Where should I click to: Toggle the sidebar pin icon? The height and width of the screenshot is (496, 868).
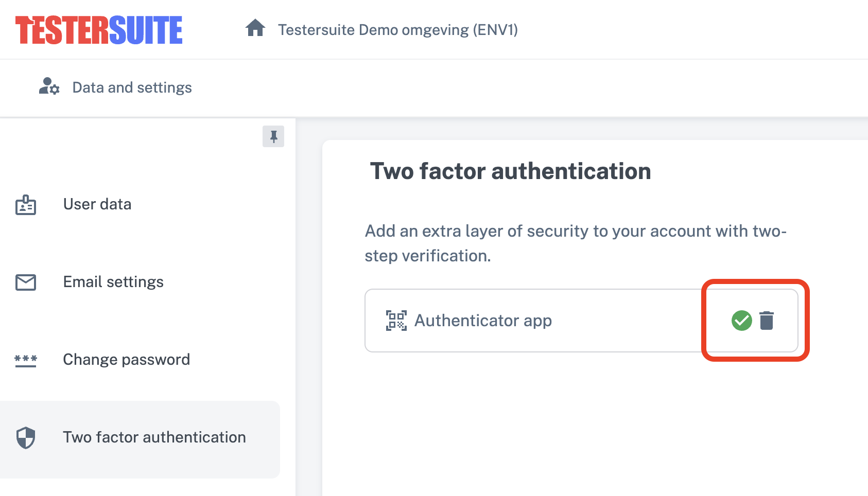(273, 136)
